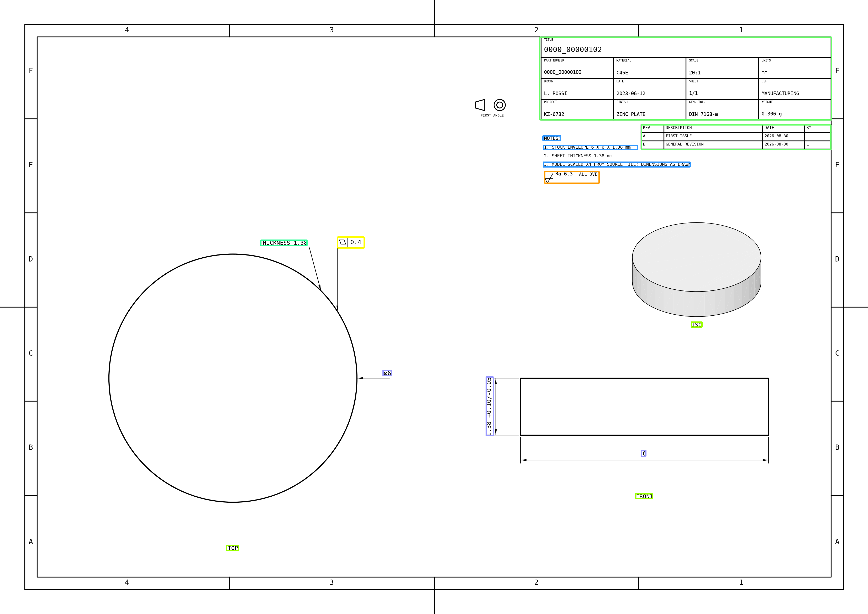This screenshot has width=868, height=614.
Task: Click the project code KZ-6732
Action: pyautogui.click(x=554, y=114)
